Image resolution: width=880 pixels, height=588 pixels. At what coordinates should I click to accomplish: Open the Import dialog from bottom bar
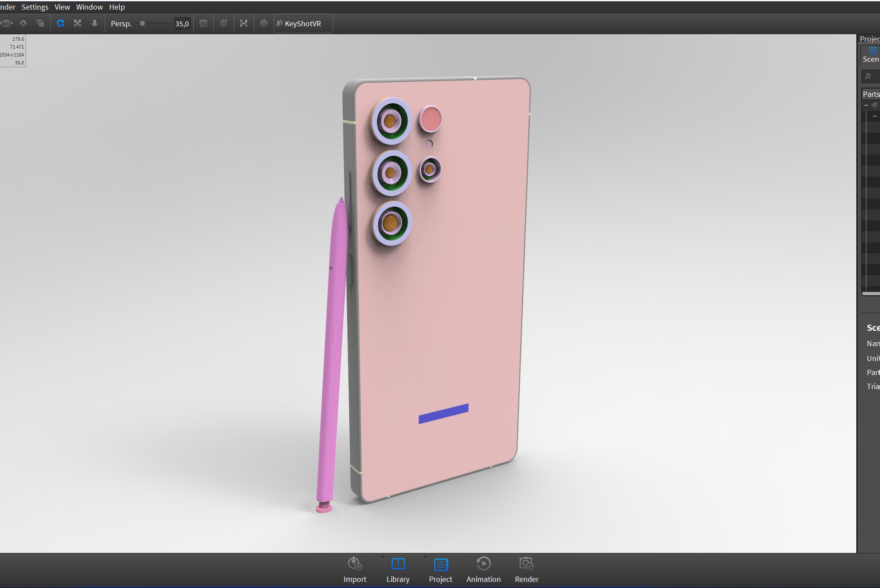coord(355,569)
